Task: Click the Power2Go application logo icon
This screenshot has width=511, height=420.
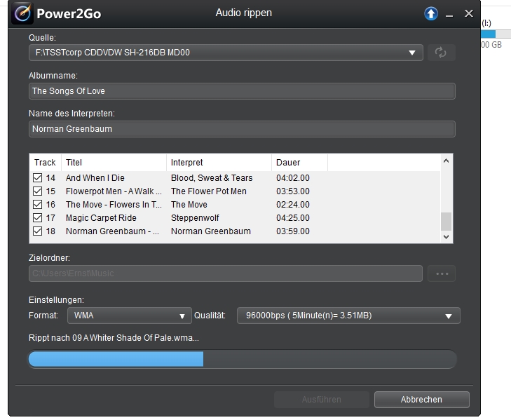Action: click(22, 13)
